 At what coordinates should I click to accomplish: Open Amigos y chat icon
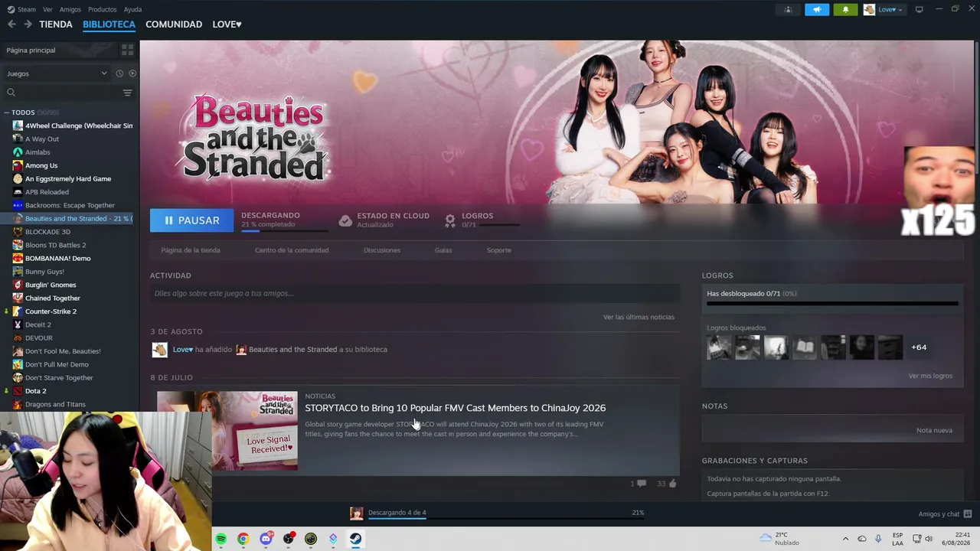[x=968, y=514]
